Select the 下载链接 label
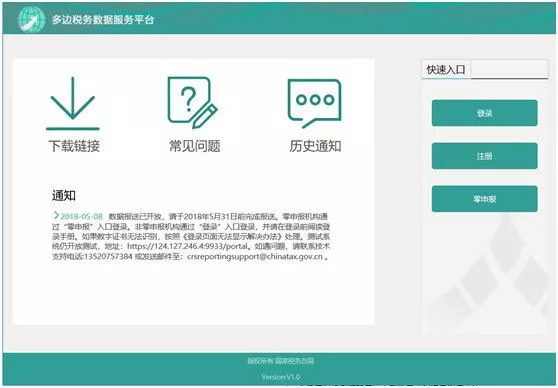The height and width of the screenshot is (388, 558). tap(74, 146)
